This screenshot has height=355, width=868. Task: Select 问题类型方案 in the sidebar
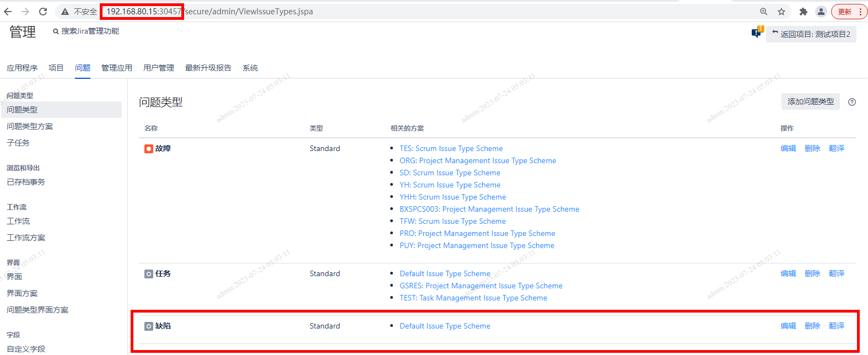[30, 126]
